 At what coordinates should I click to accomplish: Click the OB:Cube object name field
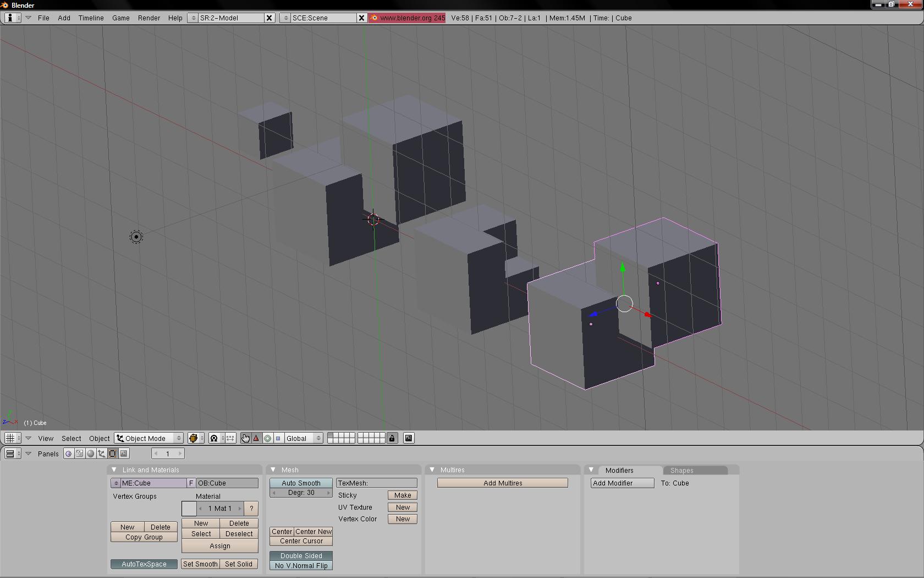[x=227, y=483]
